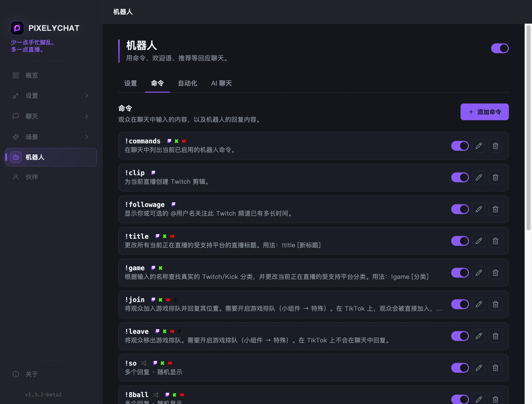Edit the !game command

[x=479, y=273]
